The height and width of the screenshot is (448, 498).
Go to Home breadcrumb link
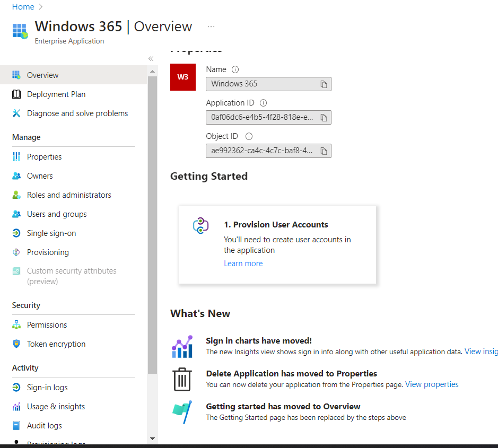(23, 7)
